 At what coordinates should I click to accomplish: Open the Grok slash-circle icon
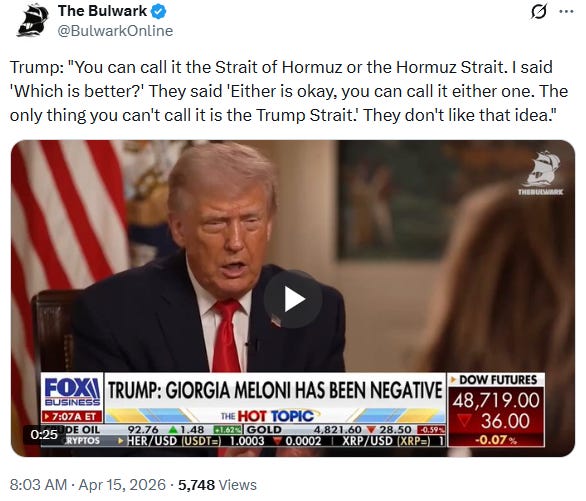tap(539, 12)
